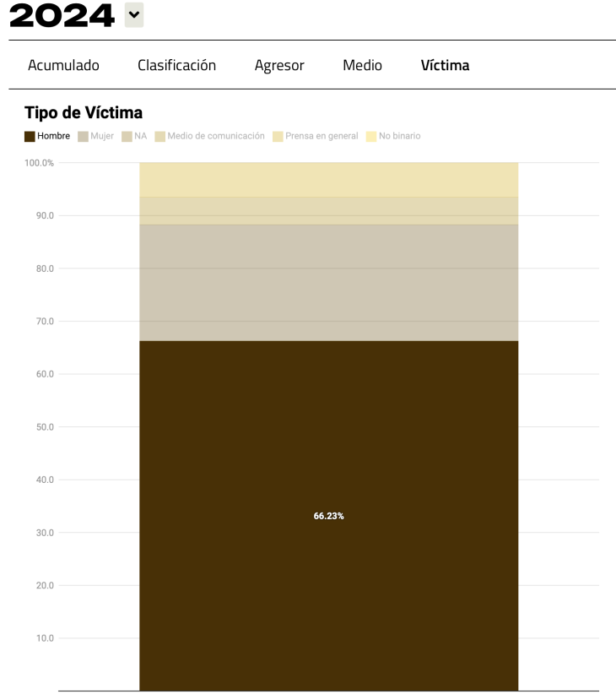Switch to the Medio tab

pyautogui.click(x=362, y=65)
